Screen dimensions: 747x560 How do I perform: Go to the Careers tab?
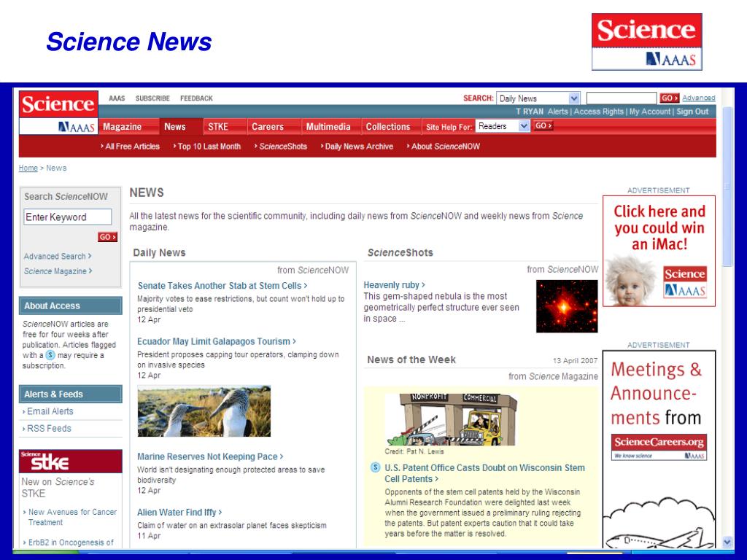tap(267, 127)
